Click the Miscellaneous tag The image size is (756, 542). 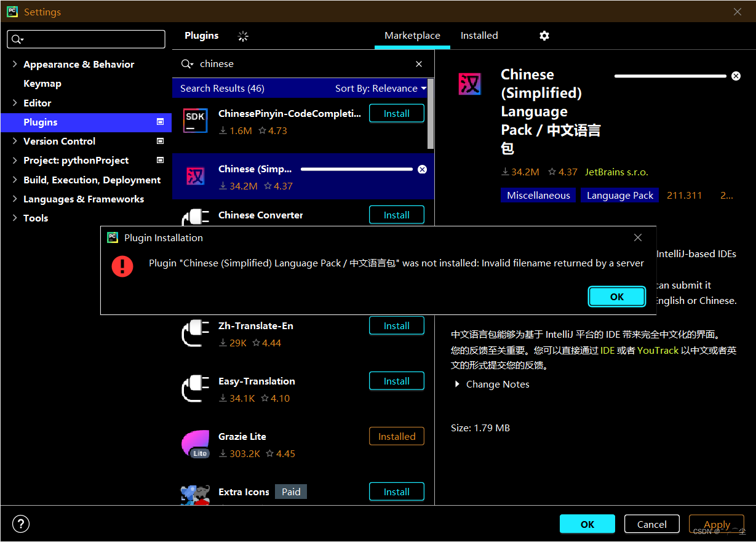pos(538,195)
